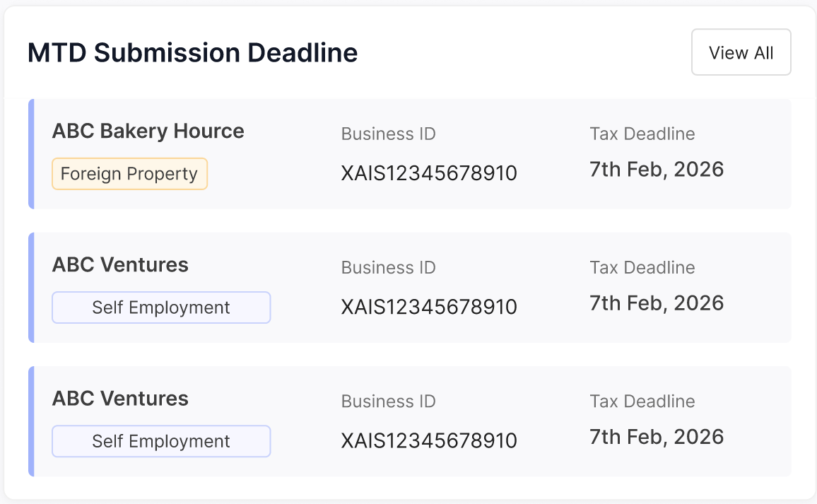Click Tax Deadline label in ABC Bakery Hource row
Screen dimensions: 817x504
(642, 134)
